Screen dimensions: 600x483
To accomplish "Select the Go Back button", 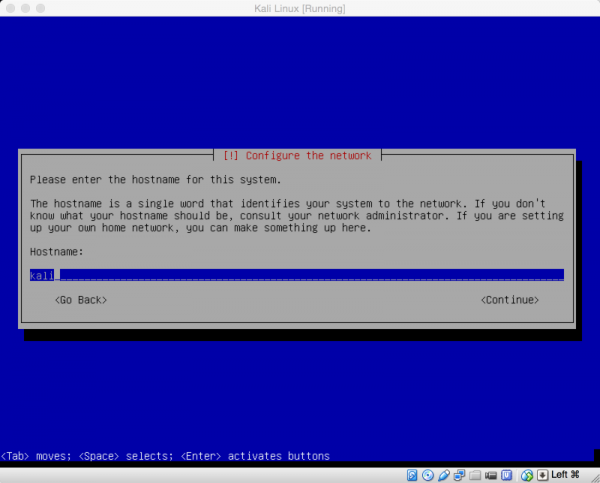I will pos(81,300).
